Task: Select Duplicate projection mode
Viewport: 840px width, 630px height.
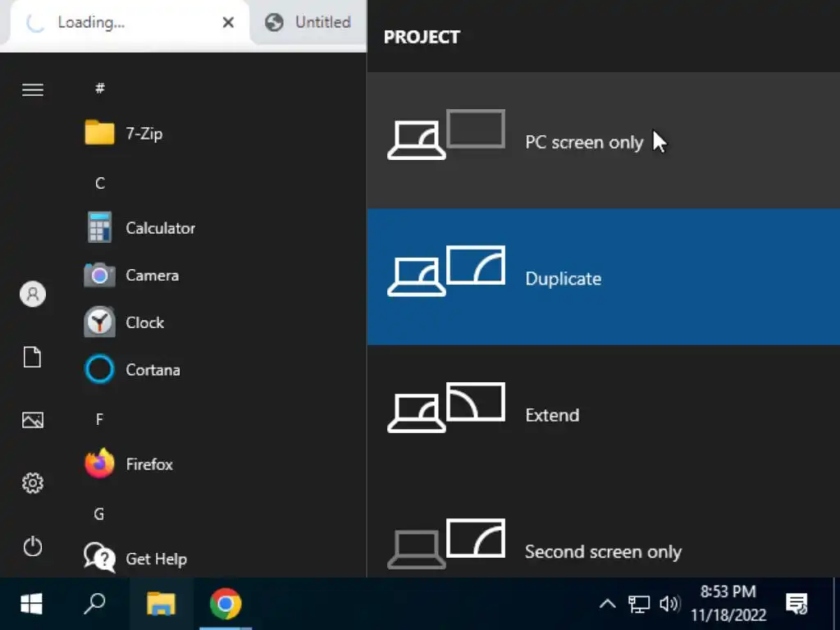Action: coord(603,277)
